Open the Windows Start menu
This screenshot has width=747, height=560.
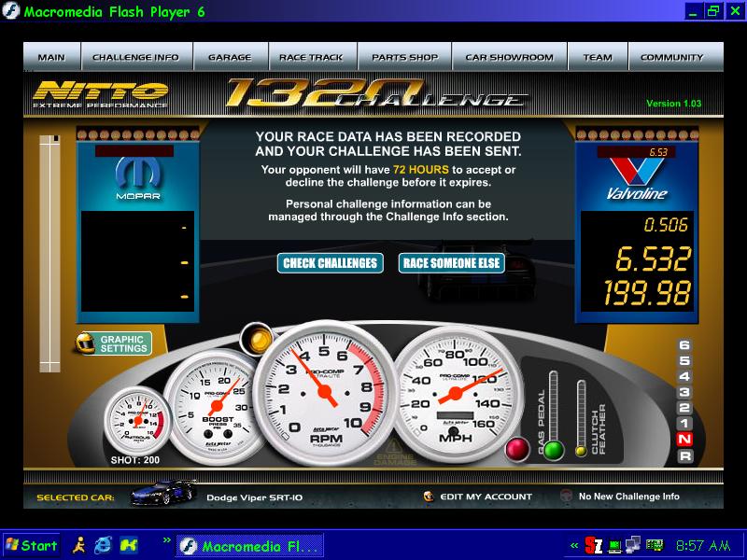pyautogui.click(x=32, y=545)
